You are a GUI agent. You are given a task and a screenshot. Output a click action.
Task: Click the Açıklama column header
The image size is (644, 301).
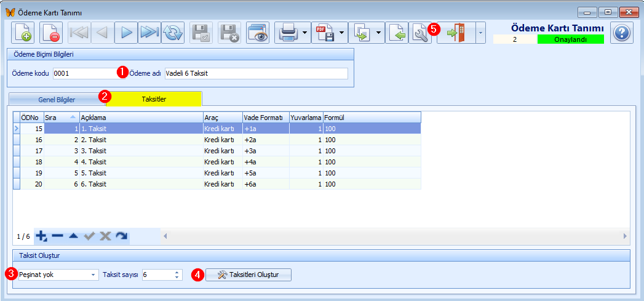(141, 117)
